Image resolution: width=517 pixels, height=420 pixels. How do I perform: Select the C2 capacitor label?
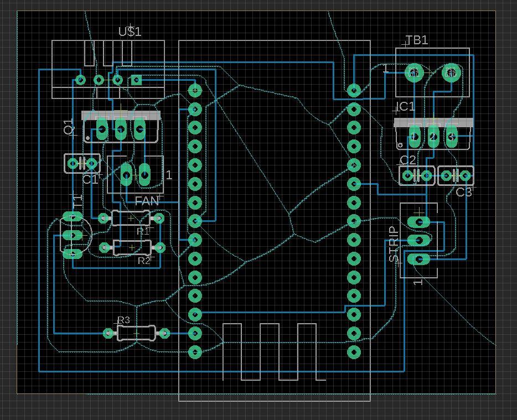(408, 160)
